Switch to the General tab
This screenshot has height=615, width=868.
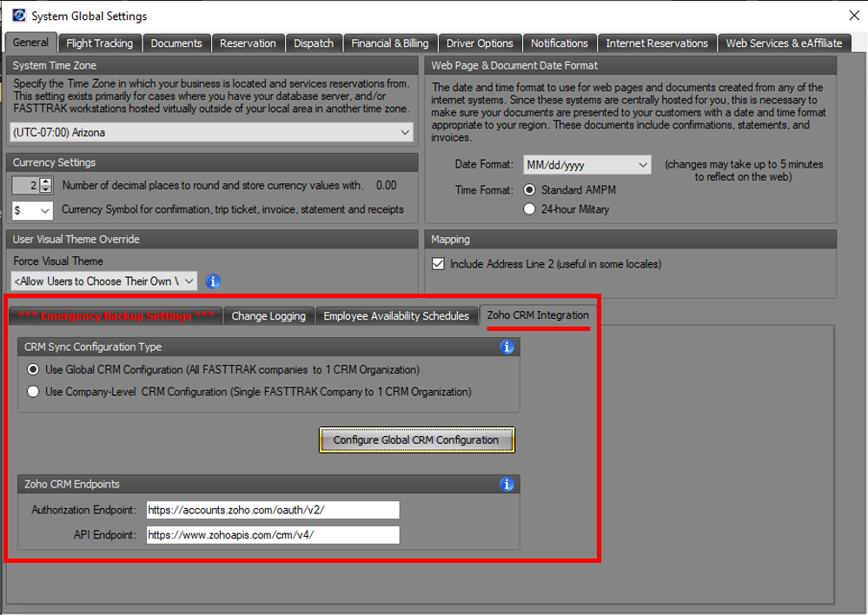pyautogui.click(x=30, y=42)
